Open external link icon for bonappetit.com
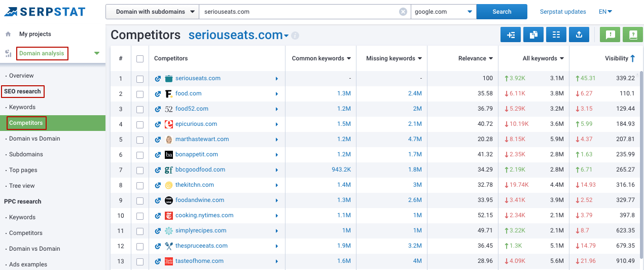The width and height of the screenshot is (644, 270). coord(158,155)
